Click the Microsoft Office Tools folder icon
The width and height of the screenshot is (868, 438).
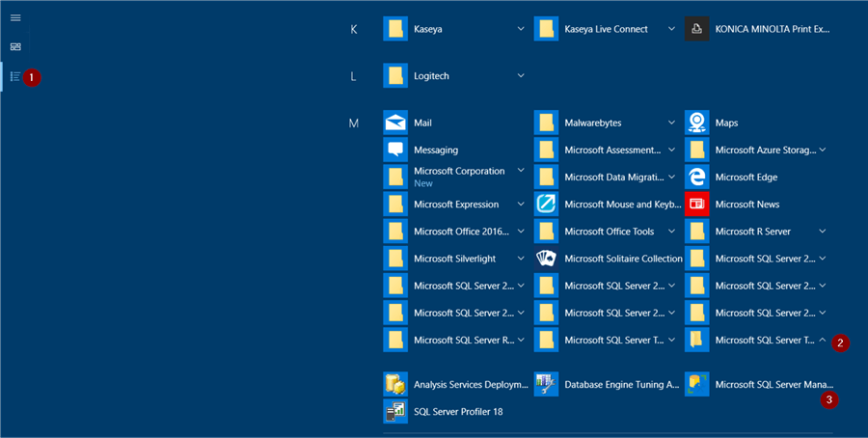547,231
